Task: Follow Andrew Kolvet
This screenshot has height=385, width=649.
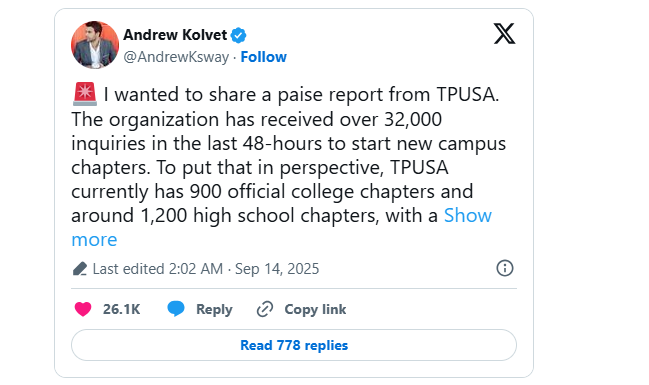Action: point(264,57)
